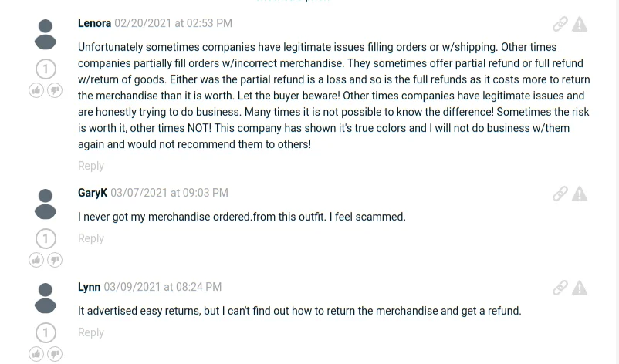The image size is (619, 364).
Task: Flag GaryK's comment using warning triangle
Action: [x=580, y=194]
